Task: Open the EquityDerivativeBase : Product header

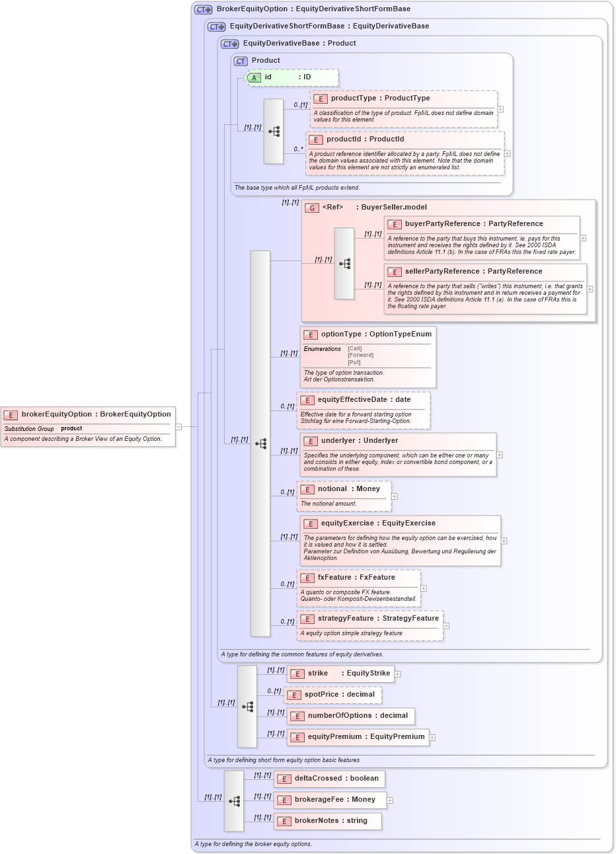Action: [299, 44]
